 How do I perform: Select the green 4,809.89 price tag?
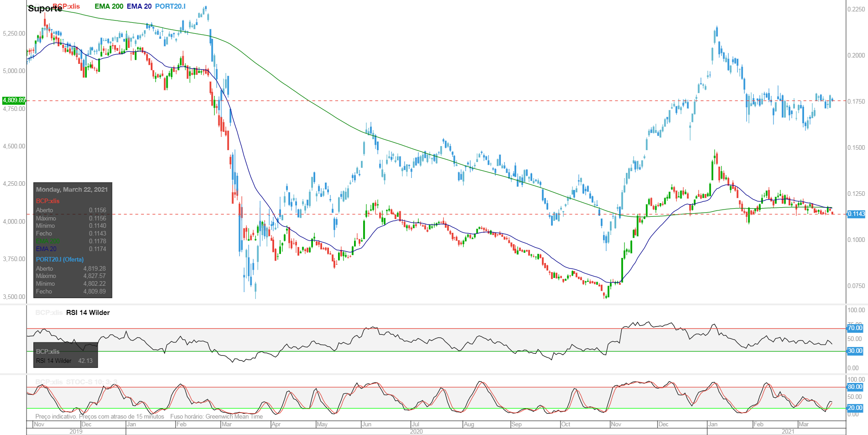coord(14,100)
